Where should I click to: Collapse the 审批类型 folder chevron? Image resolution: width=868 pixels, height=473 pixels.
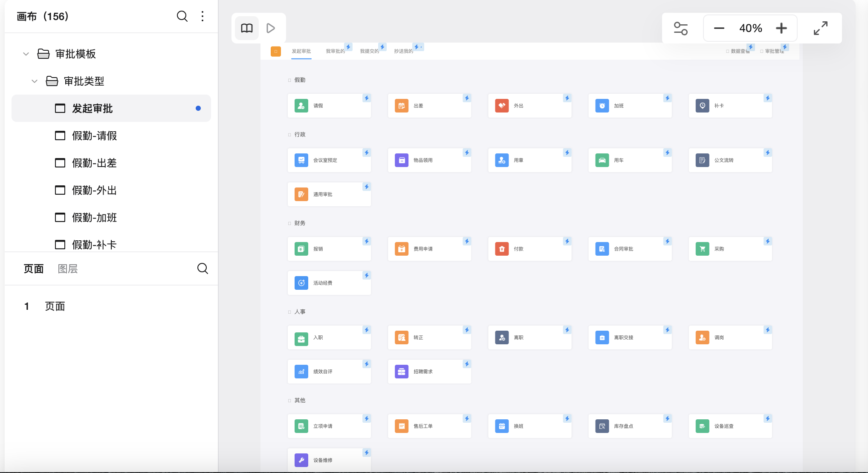[35, 81]
